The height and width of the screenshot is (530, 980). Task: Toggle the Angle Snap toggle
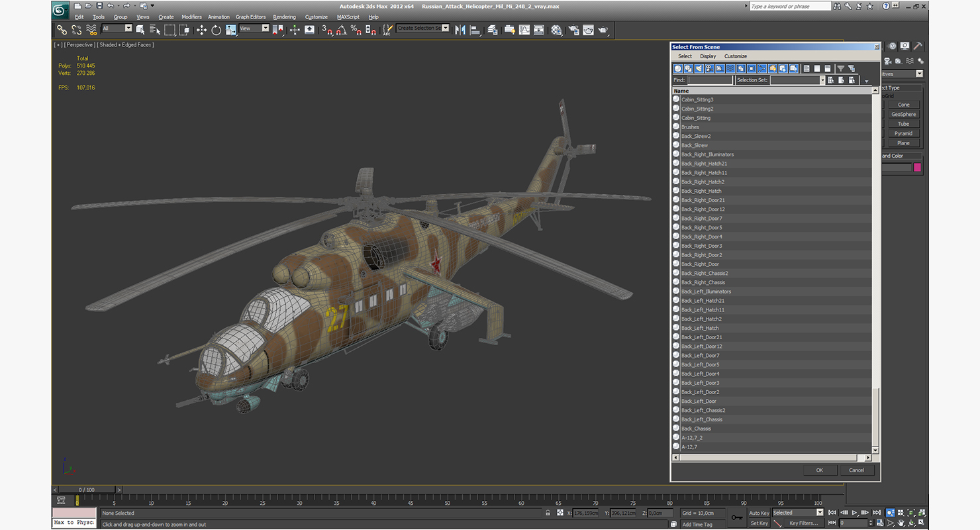[341, 30]
